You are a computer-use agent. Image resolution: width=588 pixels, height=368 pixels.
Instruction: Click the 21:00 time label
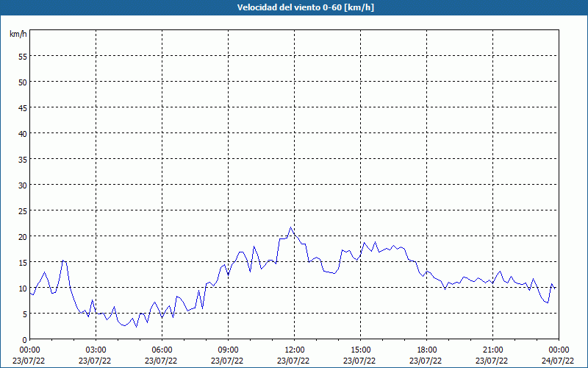[492, 350]
